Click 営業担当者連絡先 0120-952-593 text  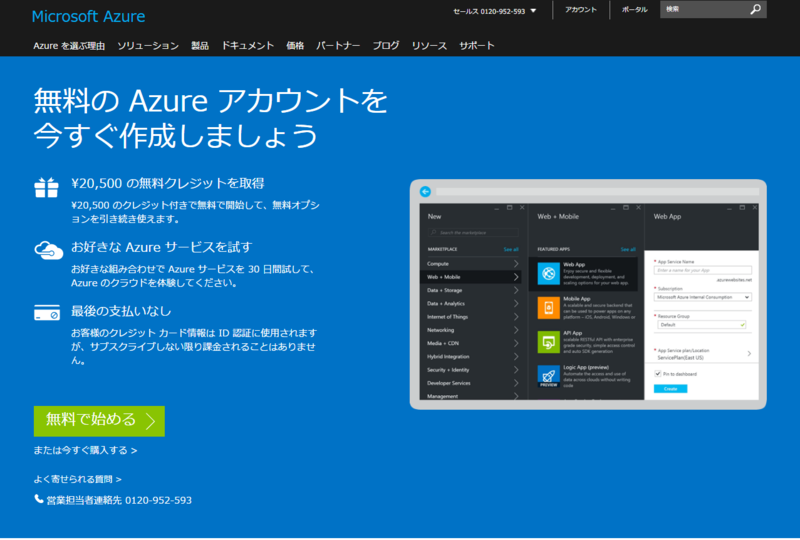pos(119,500)
